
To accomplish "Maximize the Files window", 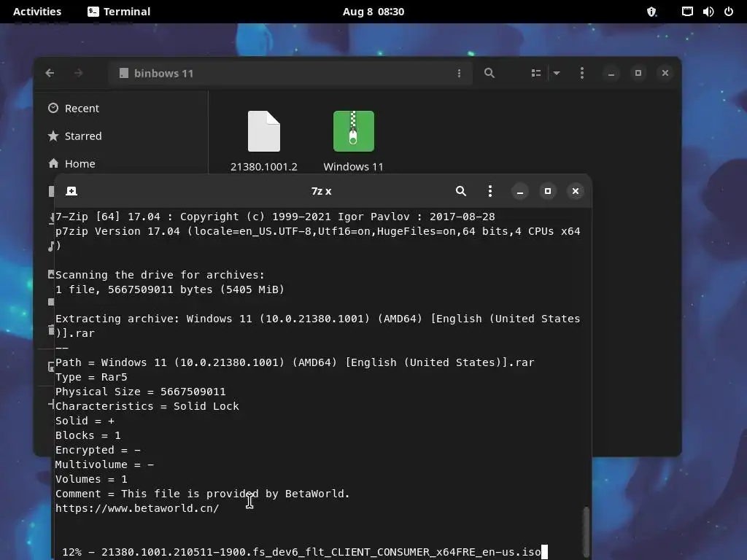I will 638,73.
